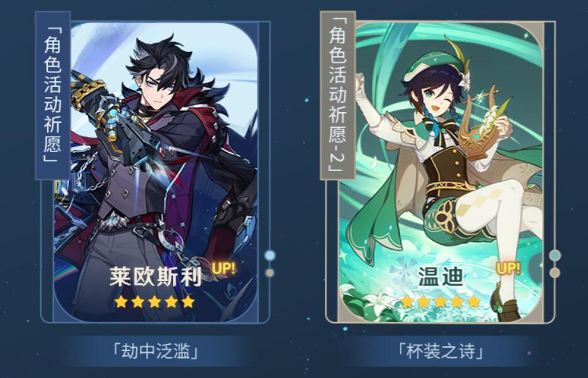Click the 莱欧斯利 name text
Image resolution: width=588 pixels, height=378 pixels.
point(155,277)
